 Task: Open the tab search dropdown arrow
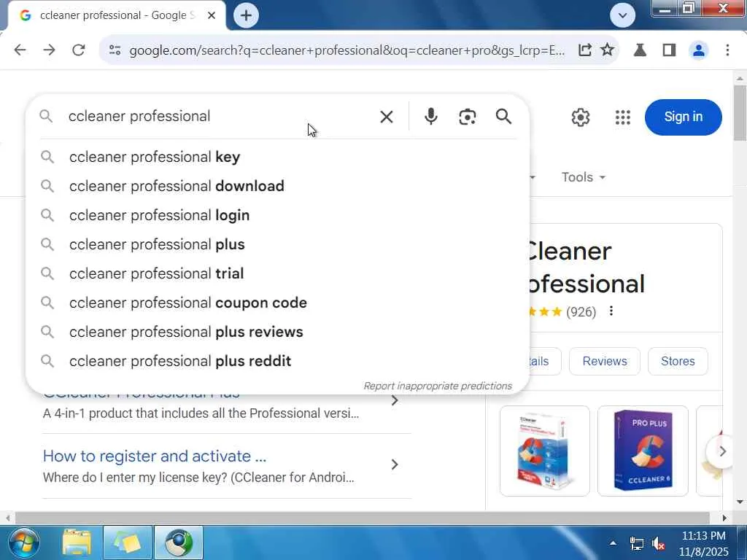click(x=622, y=15)
